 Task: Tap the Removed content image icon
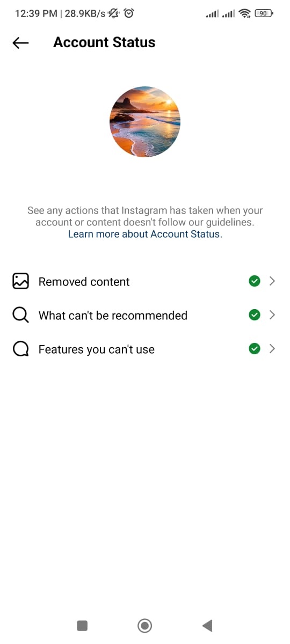pyautogui.click(x=20, y=281)
